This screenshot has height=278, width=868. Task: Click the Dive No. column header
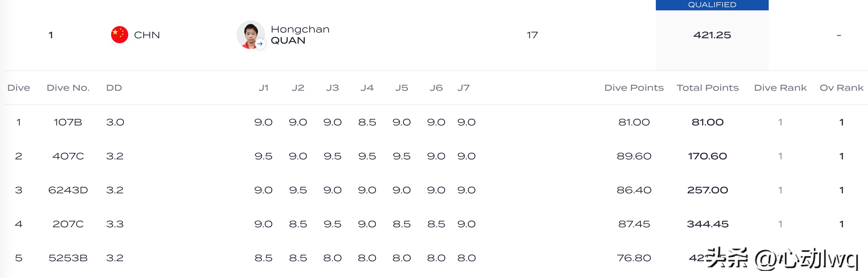[68, 88]
